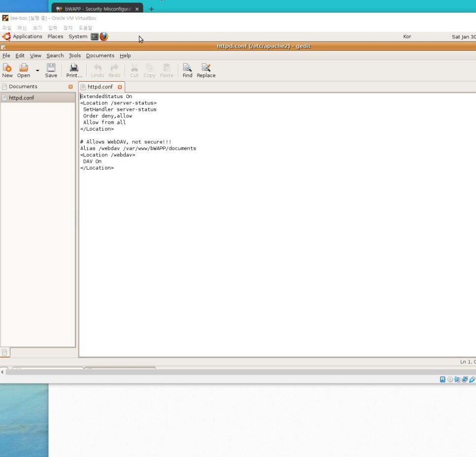Open VirtualBox 머신 menu
The height and width of the screenshot is (457, 476).
pos(22,28)
